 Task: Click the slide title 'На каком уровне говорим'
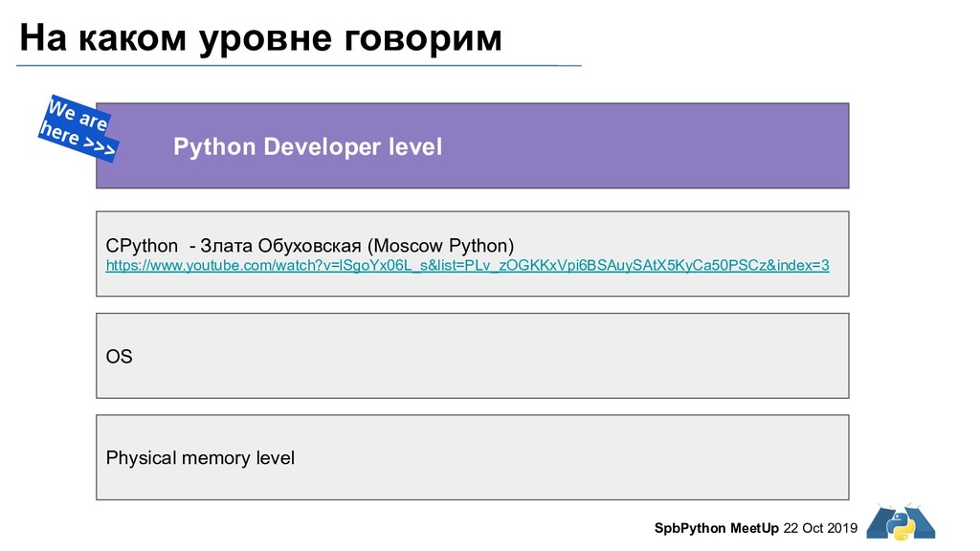click(260, 38)
